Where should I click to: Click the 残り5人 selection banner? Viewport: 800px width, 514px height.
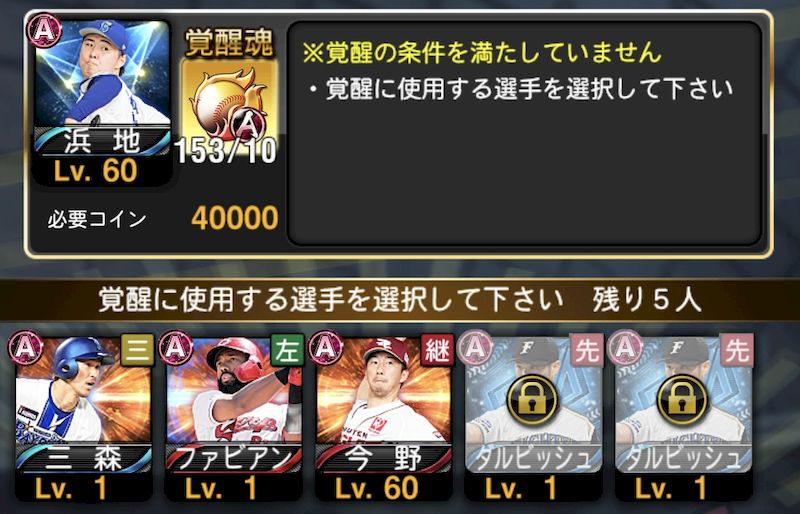coord(400,300)
